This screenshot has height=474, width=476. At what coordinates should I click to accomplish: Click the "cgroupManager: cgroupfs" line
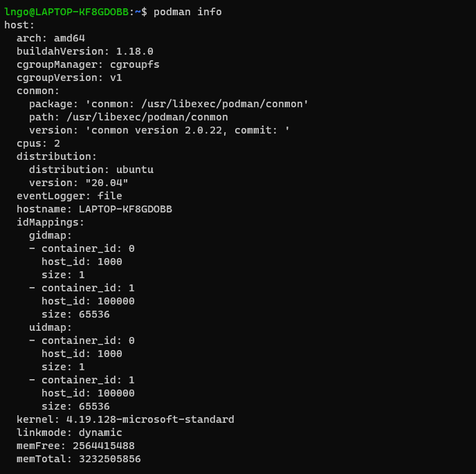coord(88,64)
